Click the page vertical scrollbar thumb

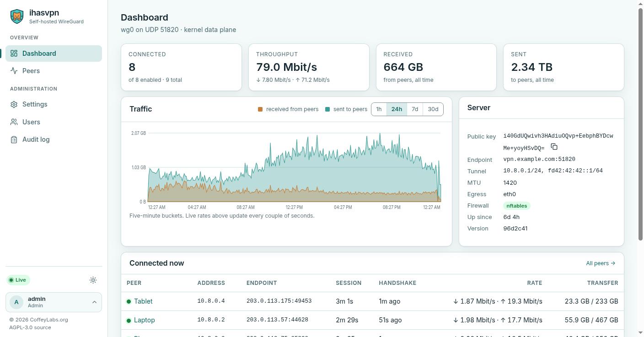point(640,123)
